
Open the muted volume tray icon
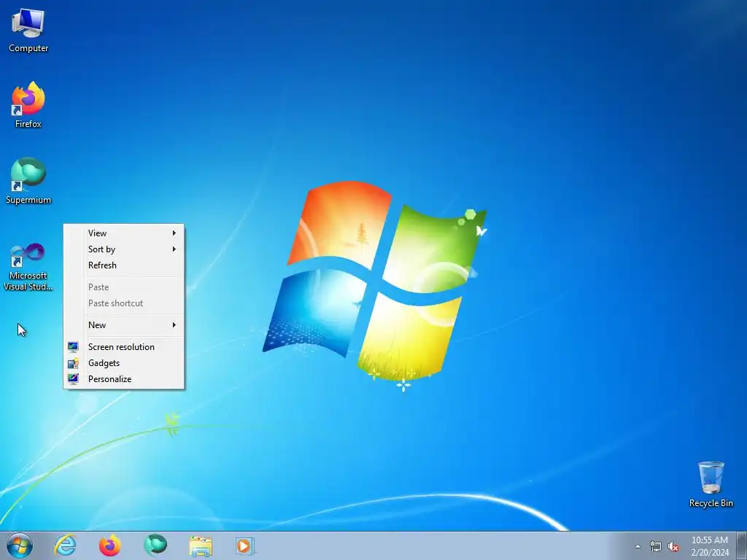coord(673,546)
